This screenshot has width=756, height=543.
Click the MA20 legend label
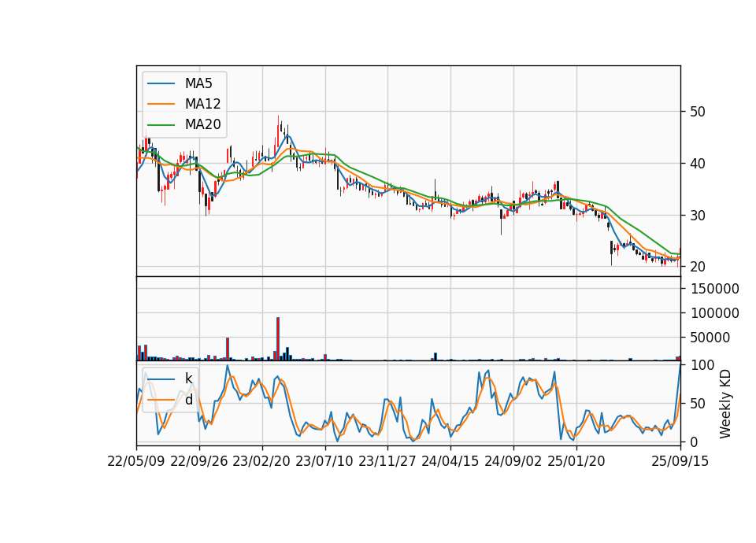[202, 124]
